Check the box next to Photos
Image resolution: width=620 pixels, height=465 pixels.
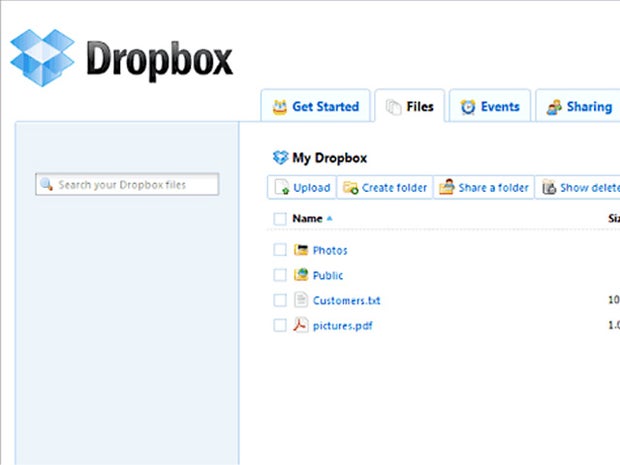pyautogui.click(x=279, y=250)
